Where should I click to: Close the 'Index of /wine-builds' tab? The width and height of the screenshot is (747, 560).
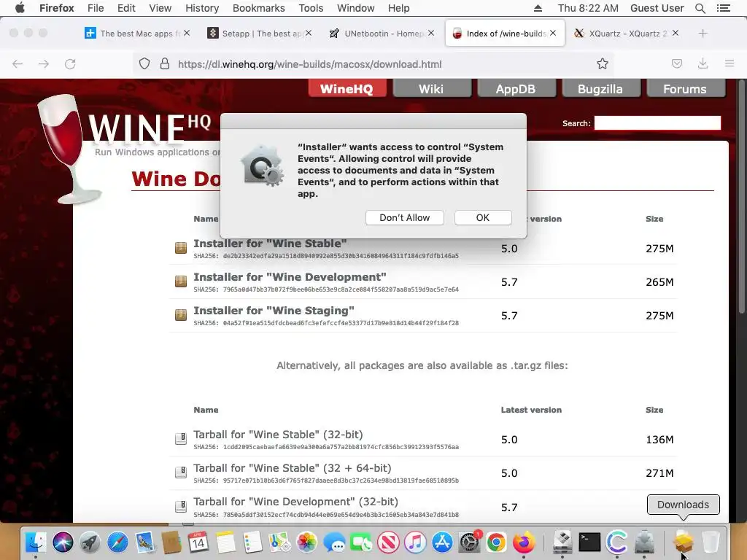pyautogui.click(x=553, y=33)
